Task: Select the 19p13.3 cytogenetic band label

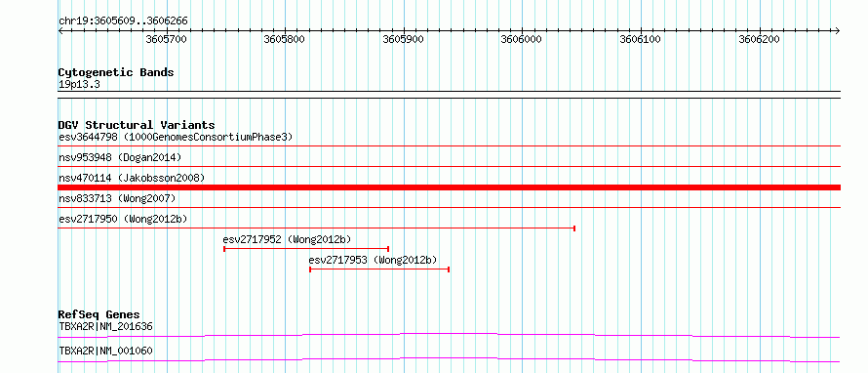Action: click(79, 85)
